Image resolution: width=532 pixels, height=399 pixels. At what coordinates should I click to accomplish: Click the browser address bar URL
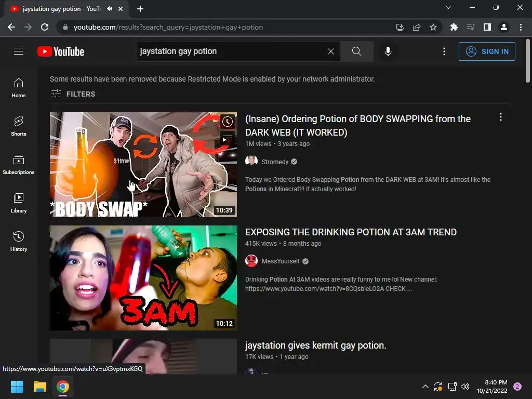168,27
